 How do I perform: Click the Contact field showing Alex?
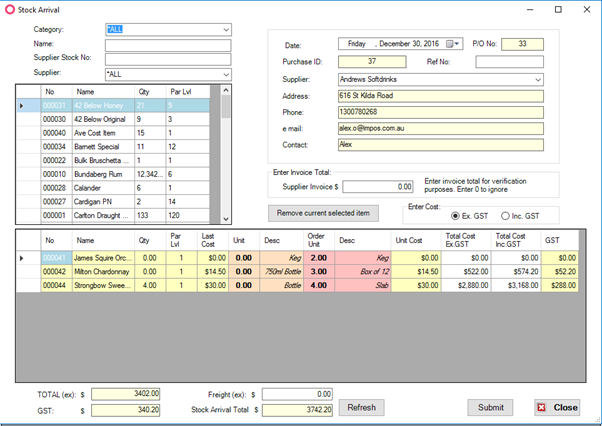441,145
